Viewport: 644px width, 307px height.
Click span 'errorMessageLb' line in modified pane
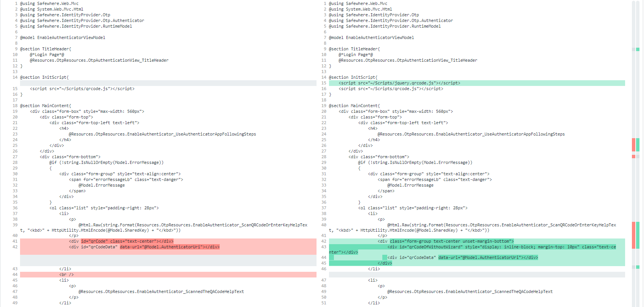pos(435,179)
